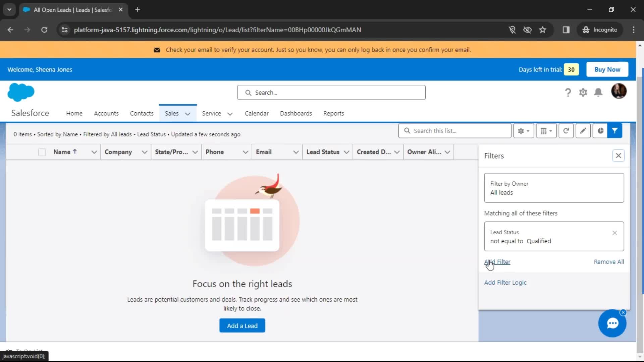Click the Add a Lead button
644x362 pixels.
tap(242, 325)
